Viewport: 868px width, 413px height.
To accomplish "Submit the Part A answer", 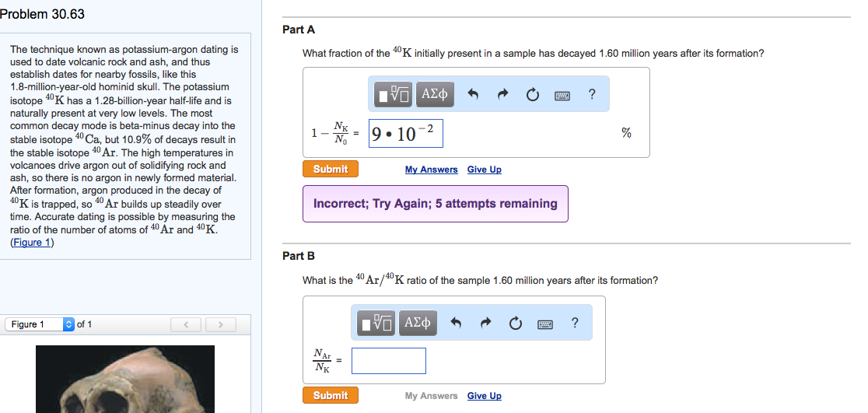I will [x=331, y=169].
